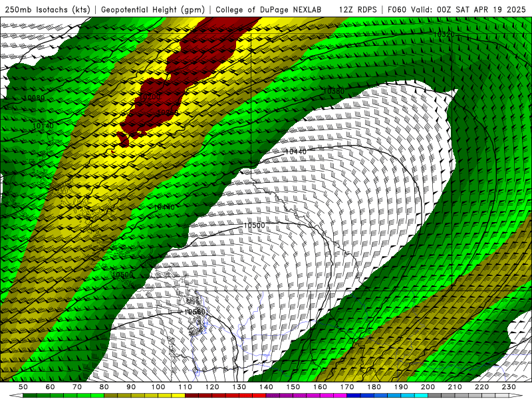
Task: Click the 210 kt legend value
Action: point(455,387)
